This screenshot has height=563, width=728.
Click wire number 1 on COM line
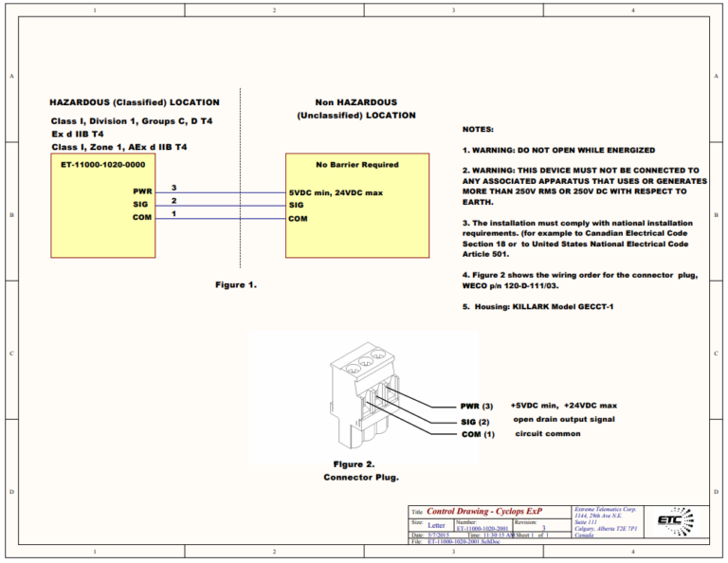pyautogui.click(x=174, y=213)
